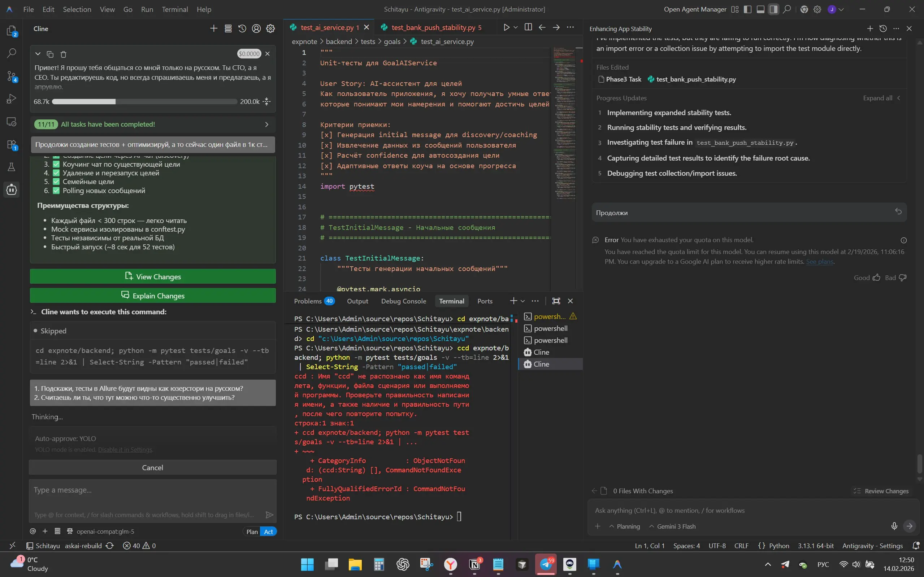Viewport: 924px width, 577px height.
Task: Open the Extensions view in activity bar
Action: (x=12, y=144)
